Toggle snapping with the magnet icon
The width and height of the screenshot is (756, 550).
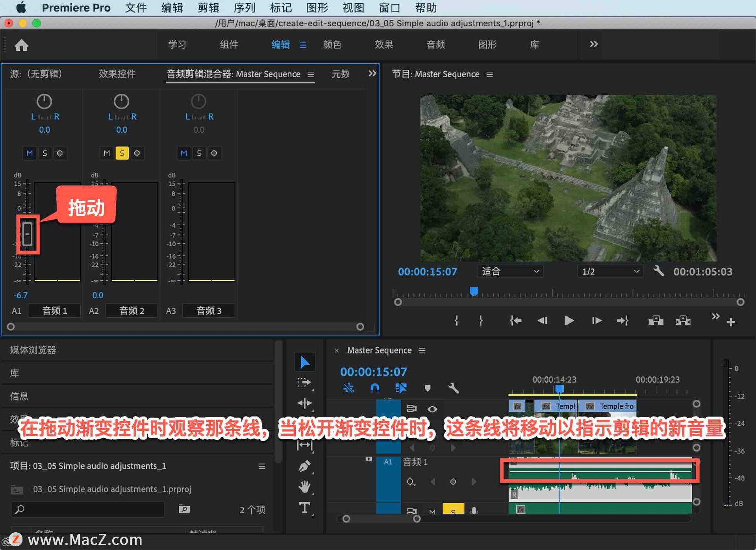coord(374,388)
